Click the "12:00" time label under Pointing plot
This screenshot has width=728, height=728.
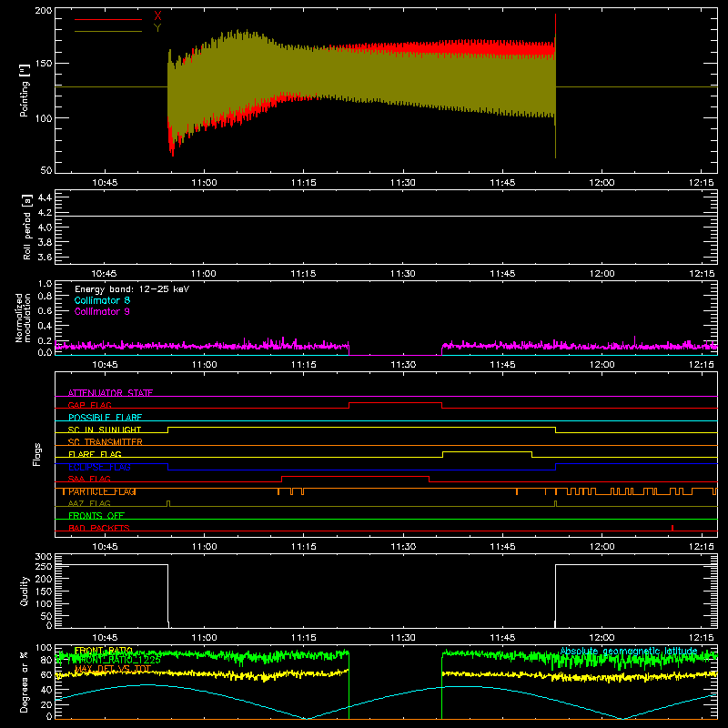tap(602, 183)
